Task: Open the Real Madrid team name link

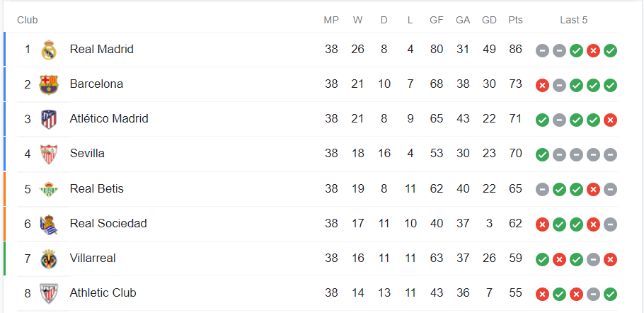Action: click(101, 50)
